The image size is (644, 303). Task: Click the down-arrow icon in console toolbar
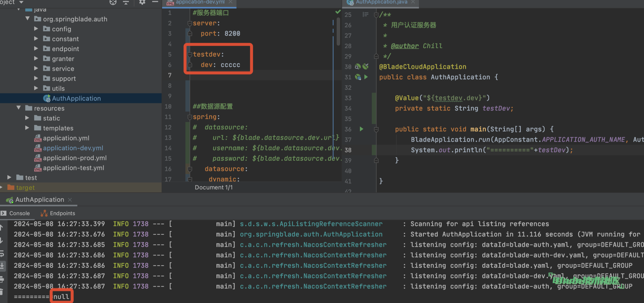(x=1, y=241)
